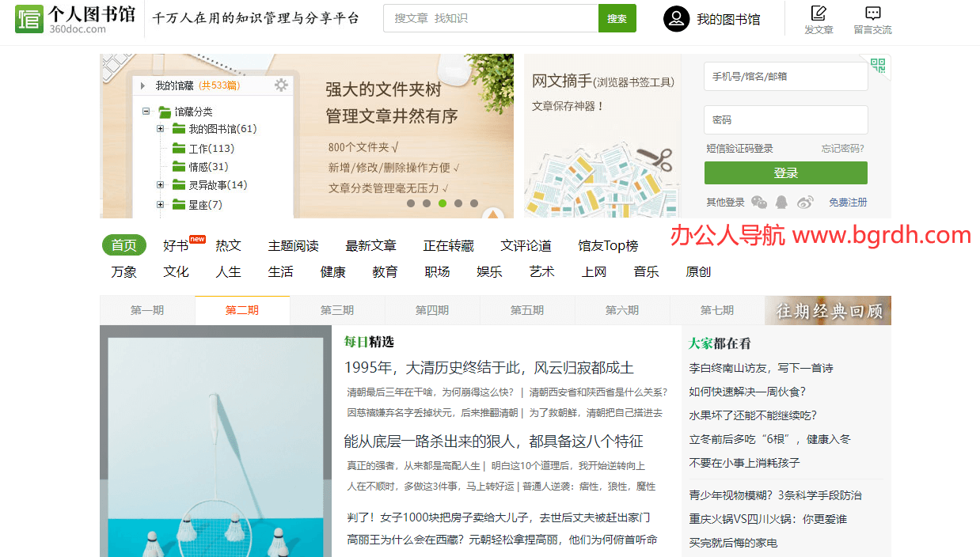Click the green 搜索 search button
Image resolution: width=980 pixels, height=557 pixels.
tap(617, 17)
